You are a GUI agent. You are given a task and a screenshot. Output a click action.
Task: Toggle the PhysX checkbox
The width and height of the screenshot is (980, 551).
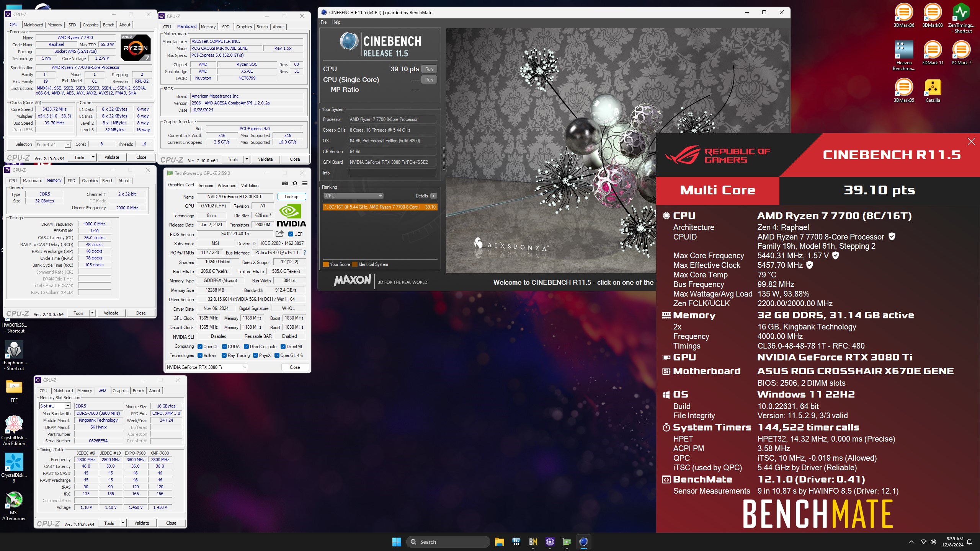(255, 355)
